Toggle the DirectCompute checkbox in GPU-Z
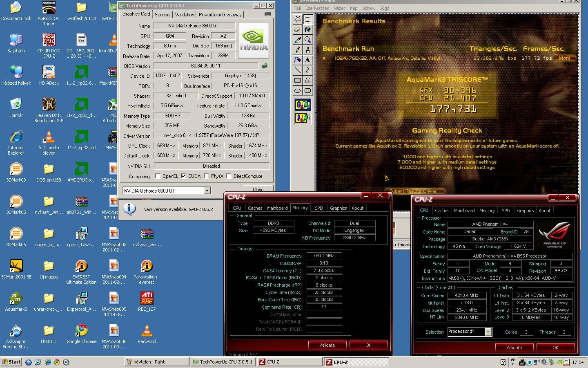 pos(229,176)
